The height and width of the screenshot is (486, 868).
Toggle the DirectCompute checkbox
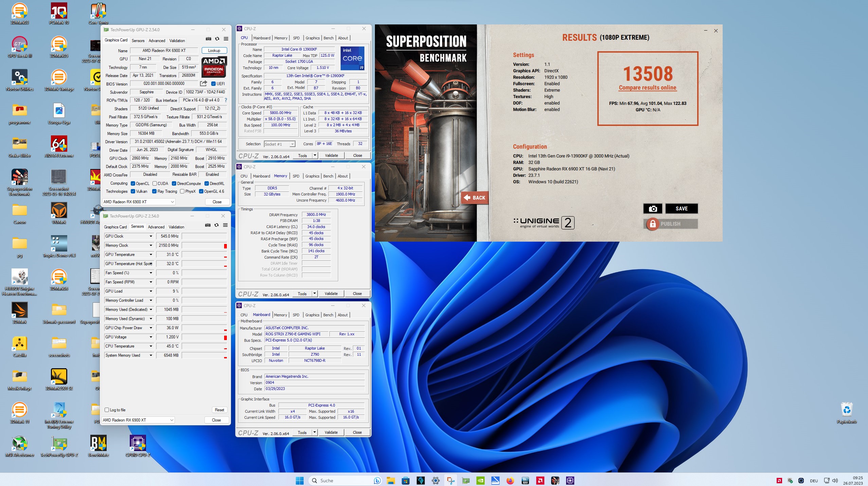tap(174, 184)
